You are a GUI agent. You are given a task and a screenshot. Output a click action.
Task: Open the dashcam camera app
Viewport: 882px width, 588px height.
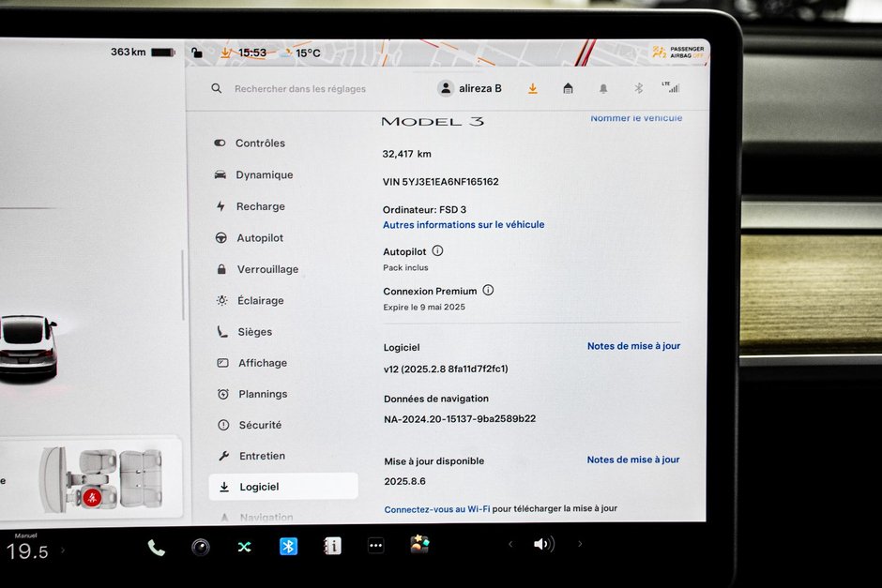(201, 547)
